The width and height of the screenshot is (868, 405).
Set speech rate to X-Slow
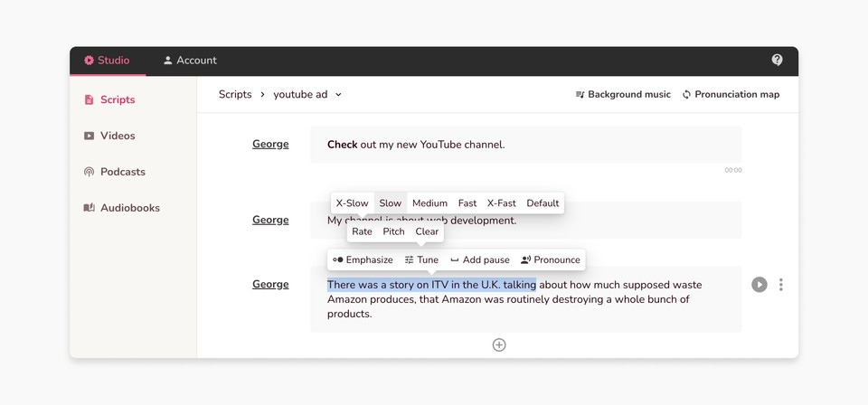tap(352, 203)
